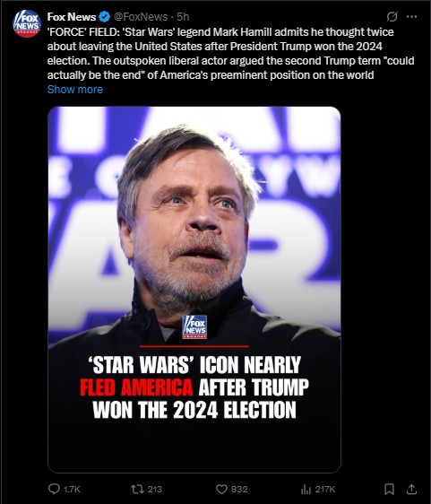
Task: Open the @FoxNews handle link
Action: pos(141,17)
